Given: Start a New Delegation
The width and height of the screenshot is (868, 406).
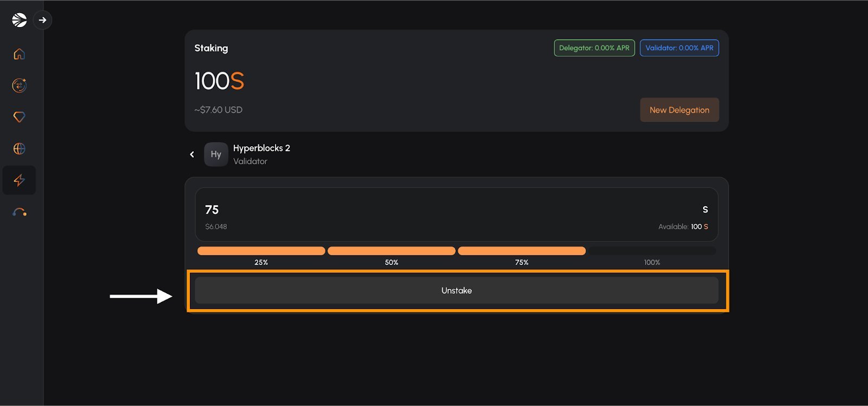Looking at the screenshot, I should click(x=679, y=110).
